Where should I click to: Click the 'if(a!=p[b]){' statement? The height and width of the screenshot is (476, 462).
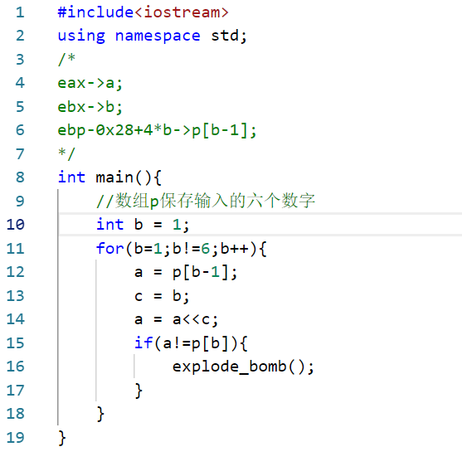[191, 343]
